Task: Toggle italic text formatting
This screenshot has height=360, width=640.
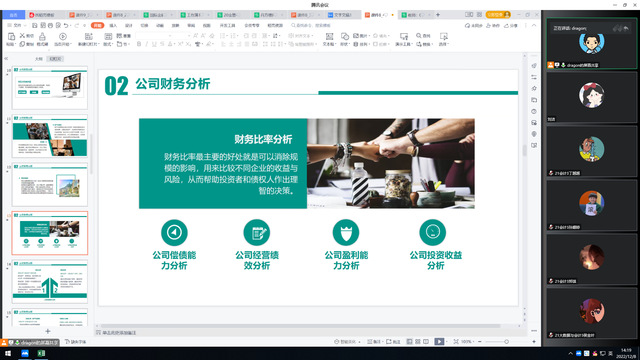Action: [x=147, y=44]
